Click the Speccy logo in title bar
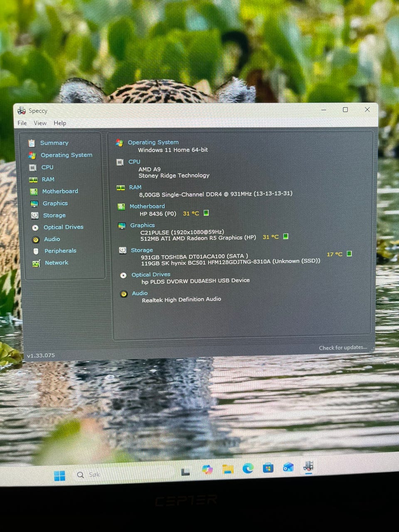Screen dimensions: 399x532 tap(22, 111)
